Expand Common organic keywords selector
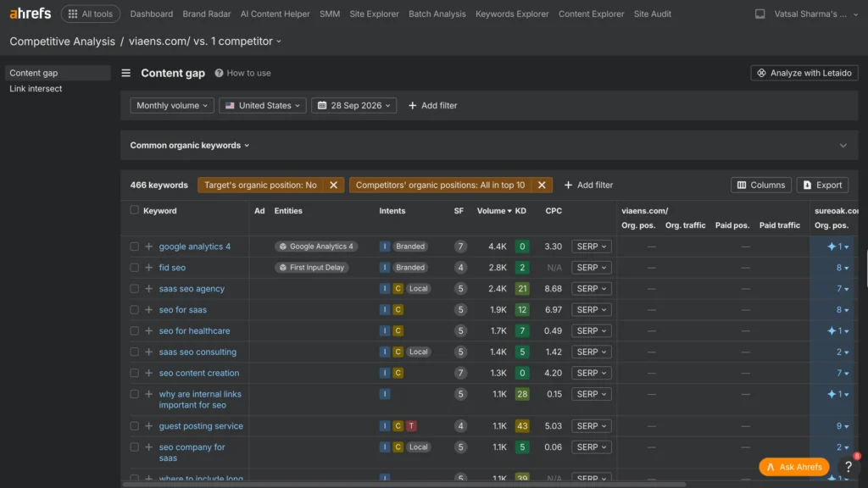The image size is (868, 488). coord(189,145)
